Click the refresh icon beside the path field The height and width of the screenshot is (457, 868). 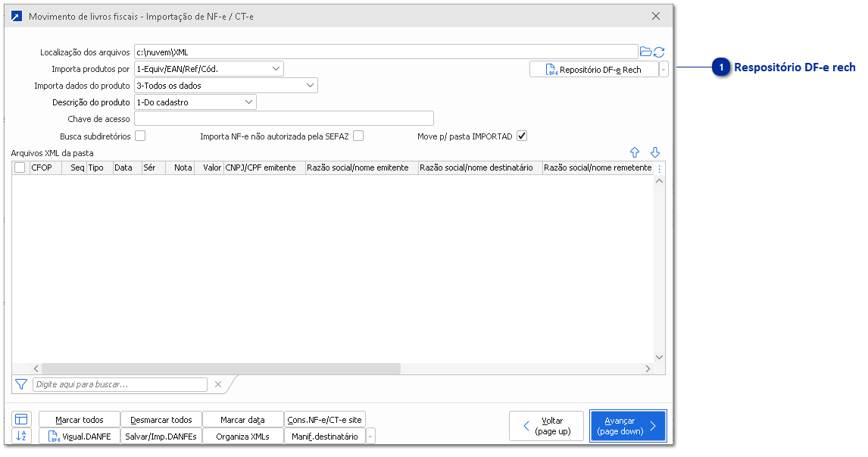click(659, 52)
